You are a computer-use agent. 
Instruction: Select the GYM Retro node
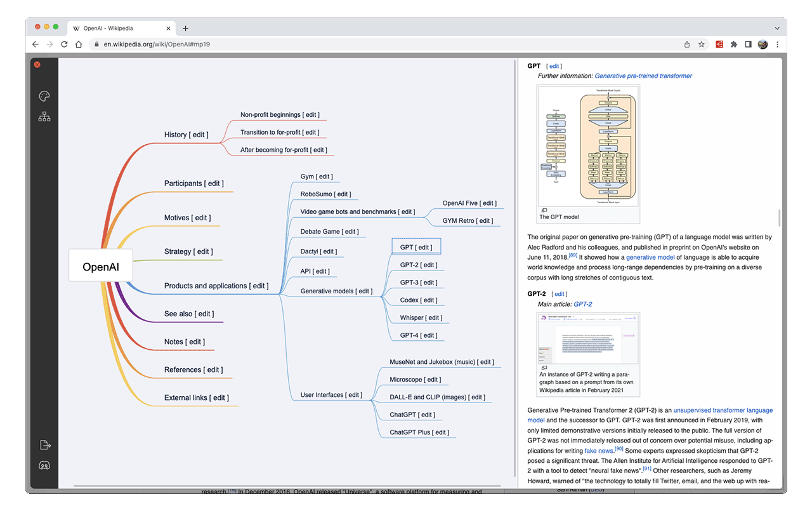pos(468,221)
